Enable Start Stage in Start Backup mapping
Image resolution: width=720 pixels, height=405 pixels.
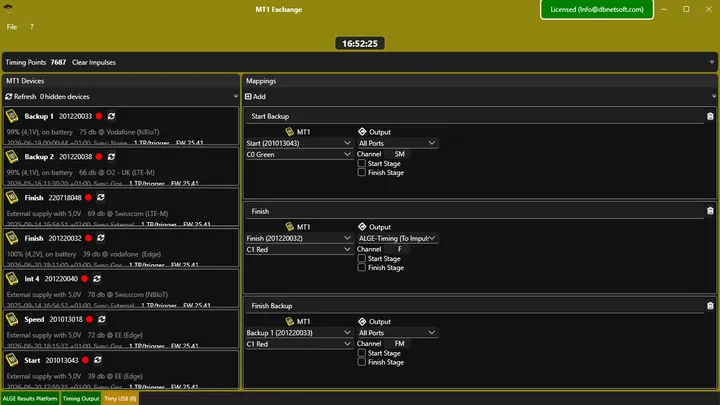[362, 163]
